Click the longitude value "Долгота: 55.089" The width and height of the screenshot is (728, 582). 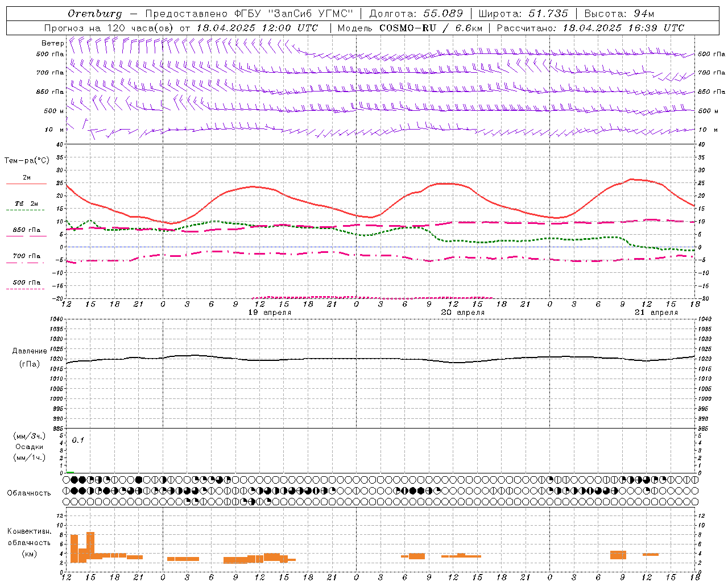click(x=416, y=14)
